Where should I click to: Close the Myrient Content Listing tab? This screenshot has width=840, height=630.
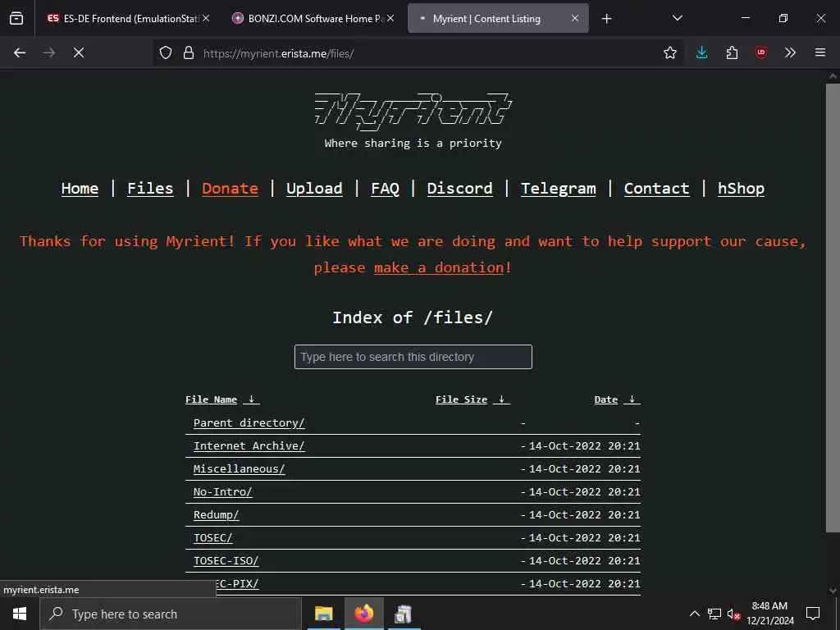575,18
